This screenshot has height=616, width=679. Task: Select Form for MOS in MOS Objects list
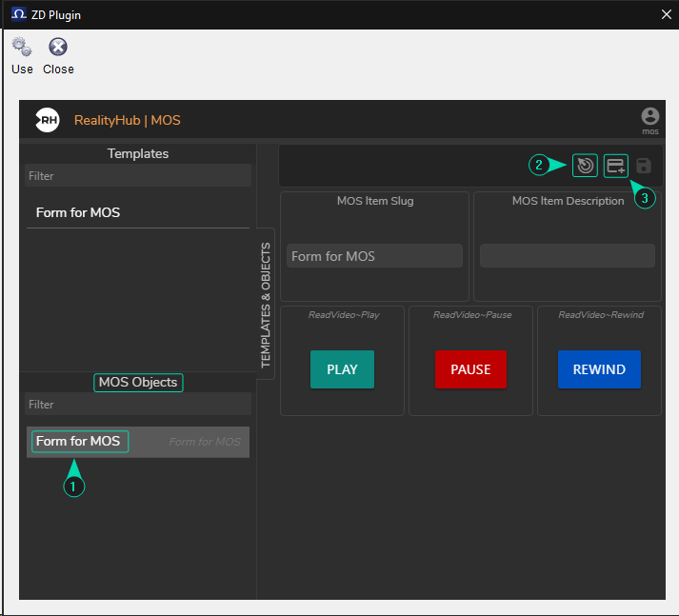coord(79,442)
